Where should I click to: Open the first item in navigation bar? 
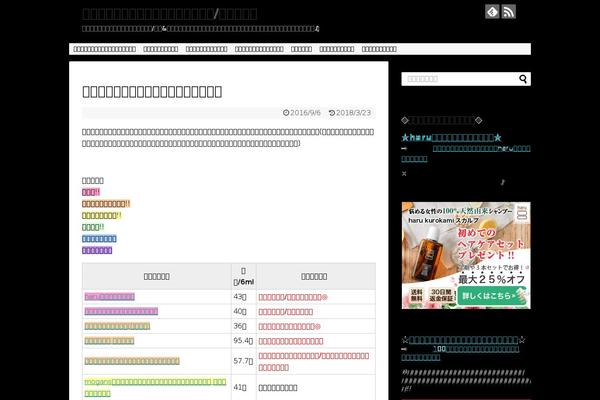[104, 49]
